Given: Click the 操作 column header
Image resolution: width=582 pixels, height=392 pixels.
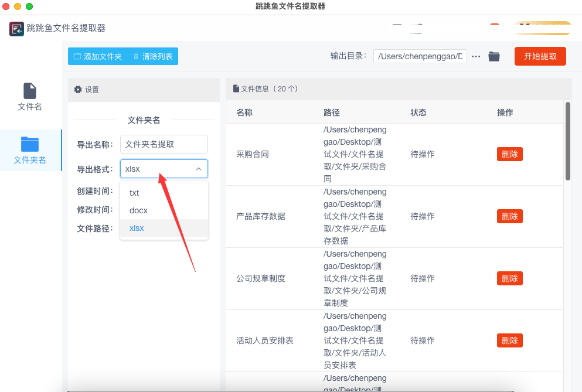Looking at the screenshot, I should [x=505, y=113].
